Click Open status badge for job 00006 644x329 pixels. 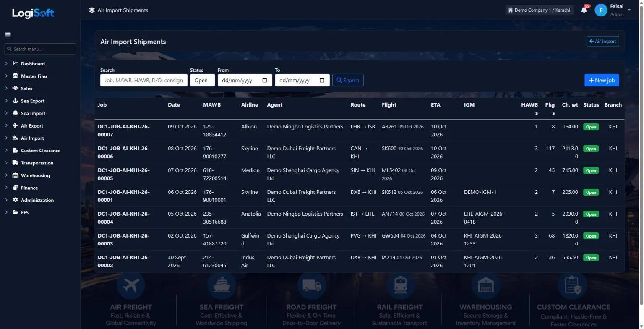(591, 149)
